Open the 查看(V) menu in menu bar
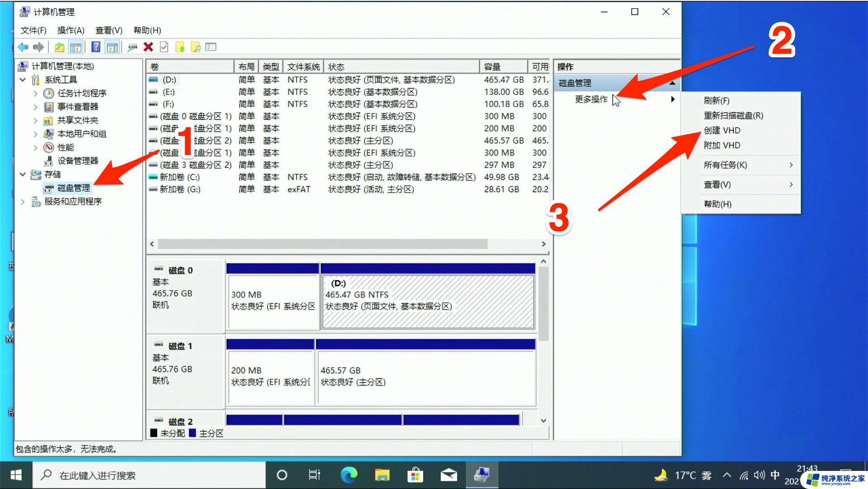The height and width of the screenshot is (489, 868). point(109,30)
